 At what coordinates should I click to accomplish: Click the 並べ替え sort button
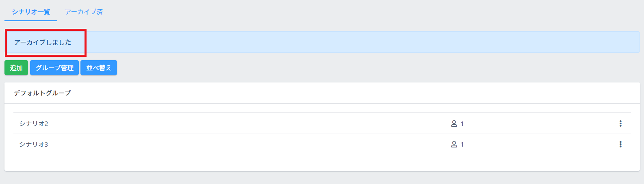(99, 68)
